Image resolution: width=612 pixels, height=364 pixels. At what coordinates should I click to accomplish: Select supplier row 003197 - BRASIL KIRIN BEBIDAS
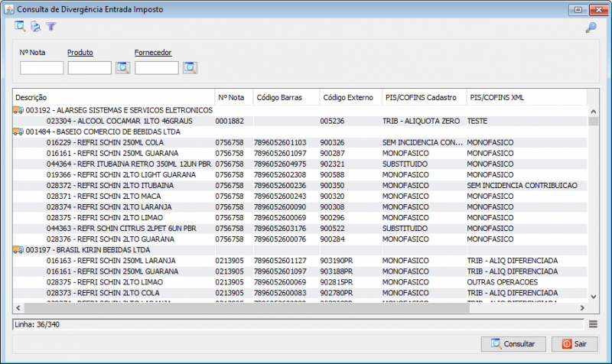300,250
